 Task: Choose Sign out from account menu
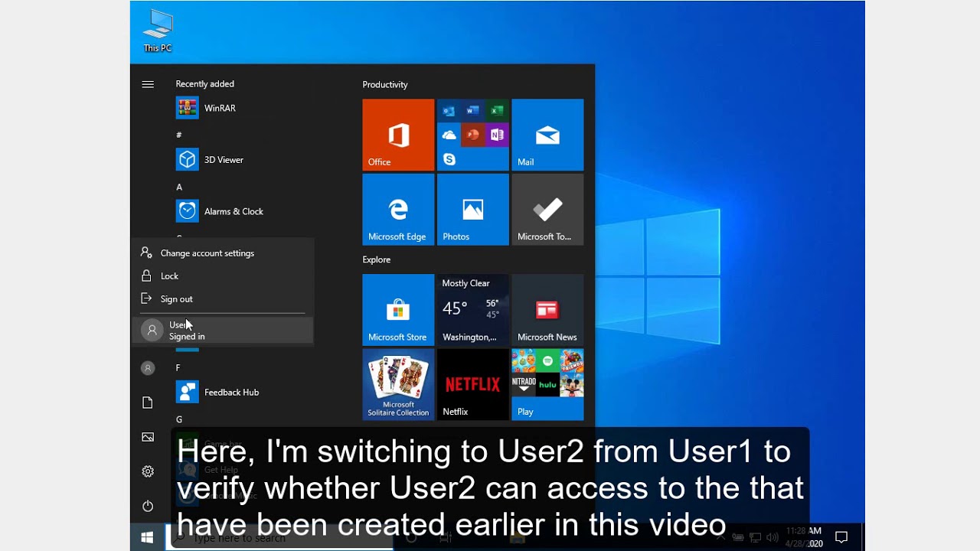(223, 299)
